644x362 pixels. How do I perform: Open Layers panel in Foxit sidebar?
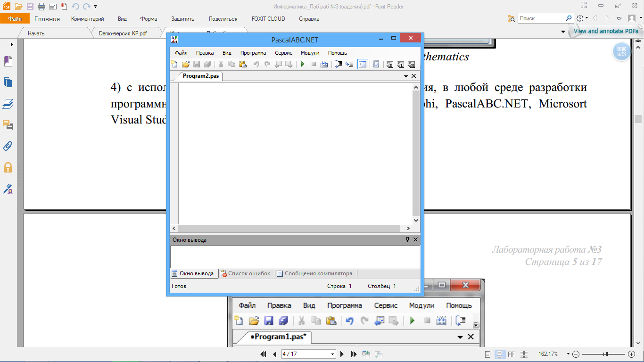(x=8, y=104)
